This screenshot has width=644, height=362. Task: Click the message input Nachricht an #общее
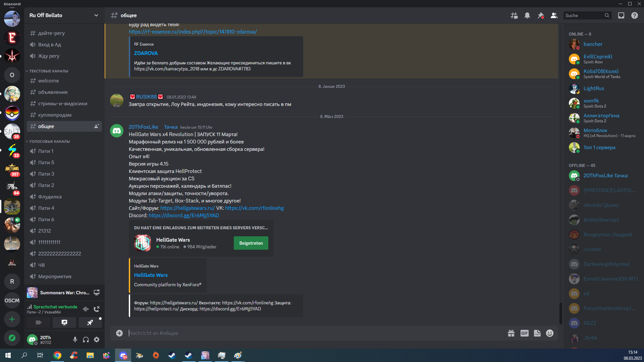(315, 333)
